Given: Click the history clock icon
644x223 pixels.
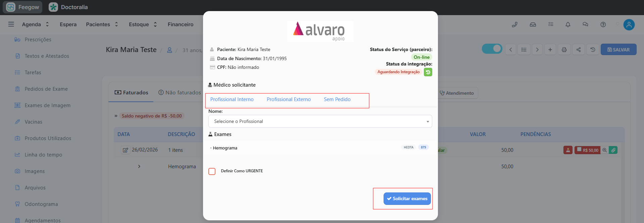Looking at the screenshot, I should (593, 50).
